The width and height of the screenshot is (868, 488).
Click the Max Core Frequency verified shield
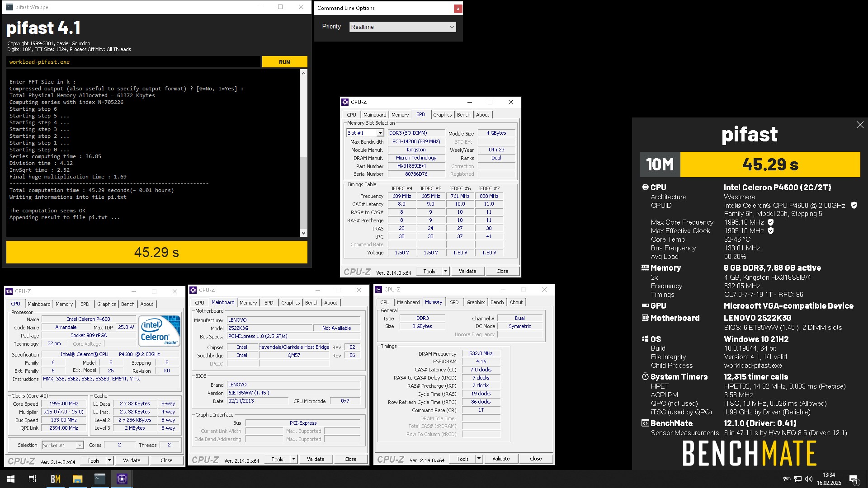click(x=771, y=222)
